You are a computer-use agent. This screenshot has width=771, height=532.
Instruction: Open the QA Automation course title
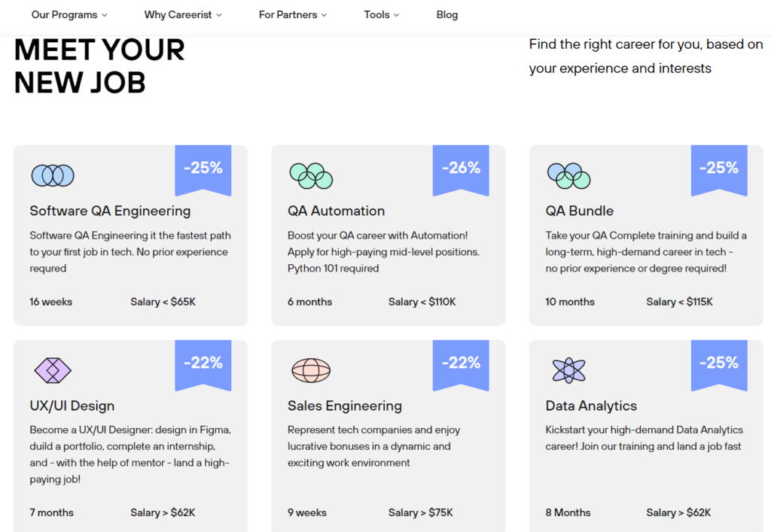pyautogui.click(x=337, y=211)
